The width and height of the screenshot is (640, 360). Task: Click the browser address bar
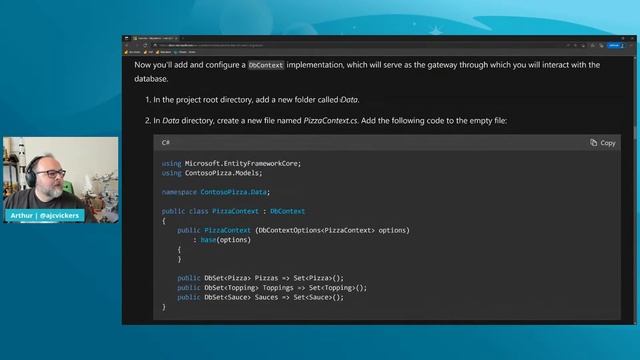click(359, 45)
